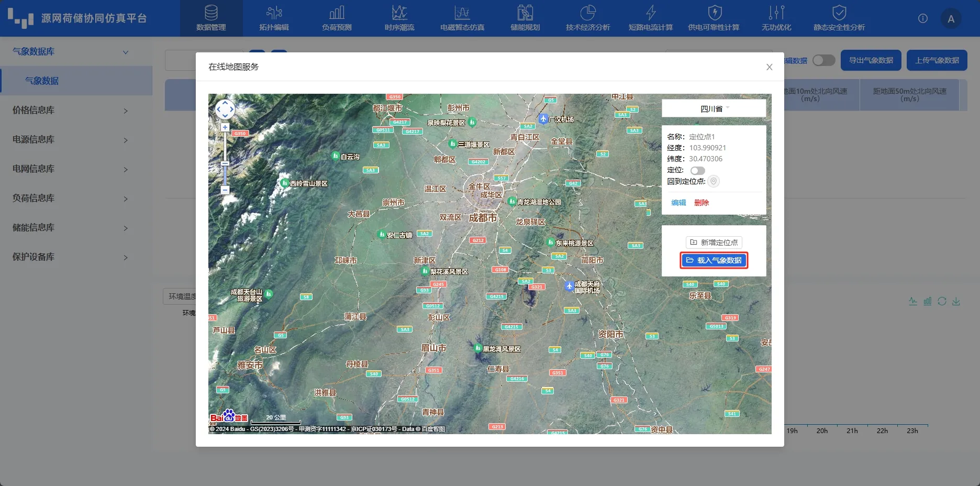Open the 短路电流计算 short-circuit module
This screenshot has height=486, width=980.
(651, 18)
